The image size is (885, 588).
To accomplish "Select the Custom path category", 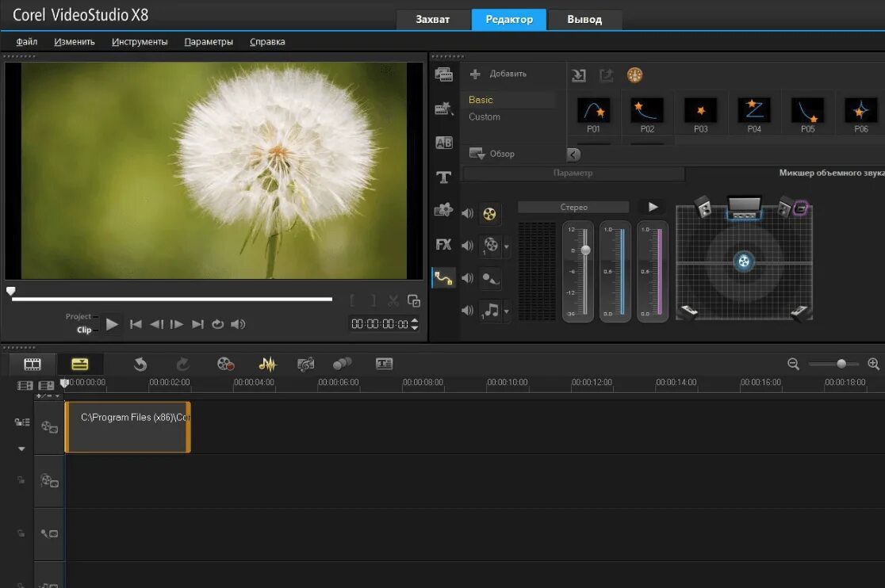I will (x=485, y=116).
